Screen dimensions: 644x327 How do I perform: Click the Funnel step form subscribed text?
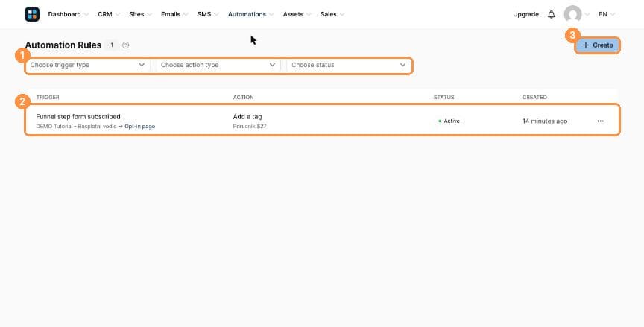tap(78, 116)
